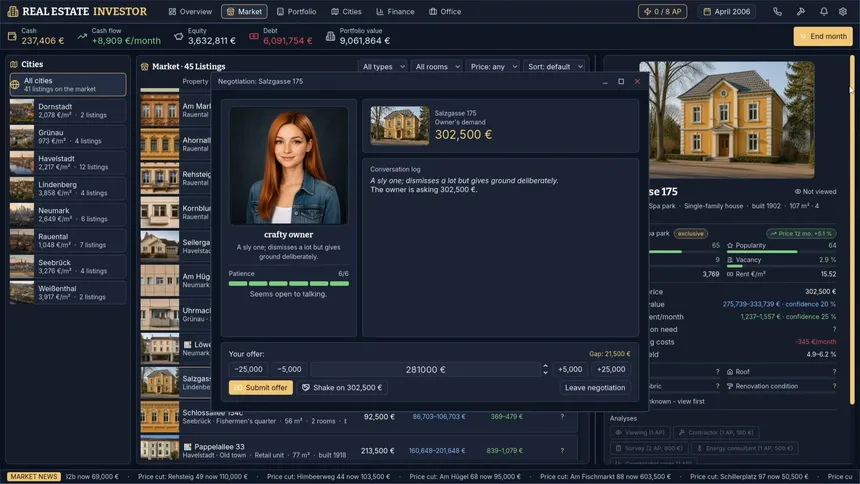This screenshot has width=860, height=484.
Task: Click the action points lightning badge
Action: coord(662,12)
